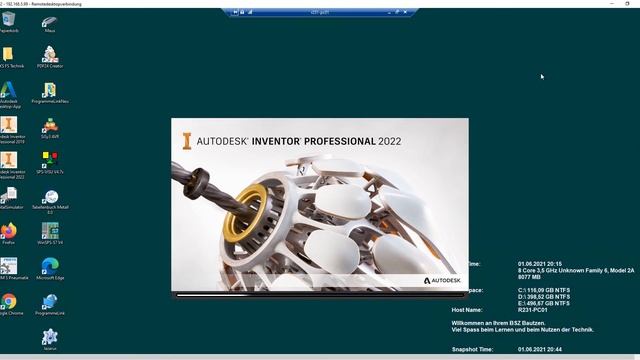The height and width of the screenshot is (360, 640).
Task: Open the Simulator document shortcut
Action: [9, 195]
